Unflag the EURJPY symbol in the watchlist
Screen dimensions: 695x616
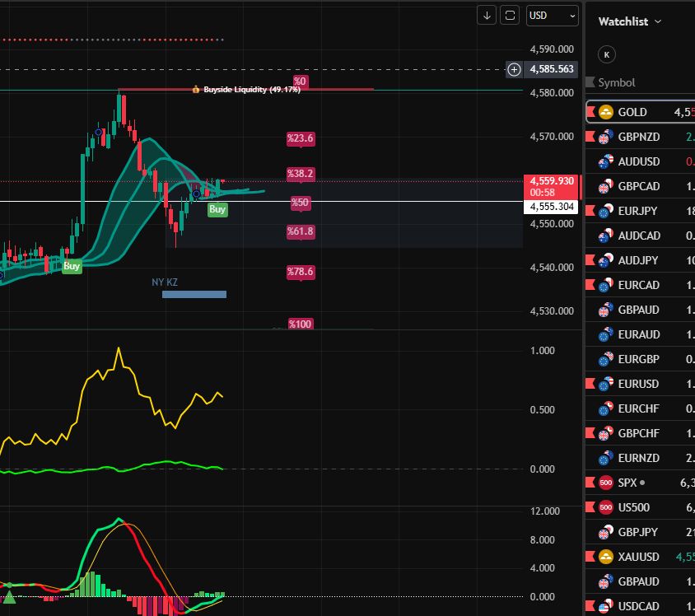pos(590,211)
